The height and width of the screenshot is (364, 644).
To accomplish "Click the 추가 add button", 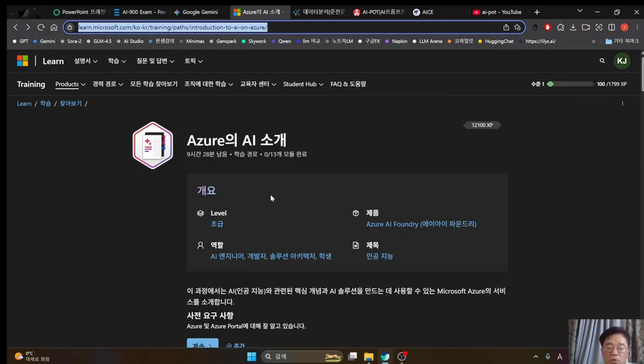I will (235, 346).
